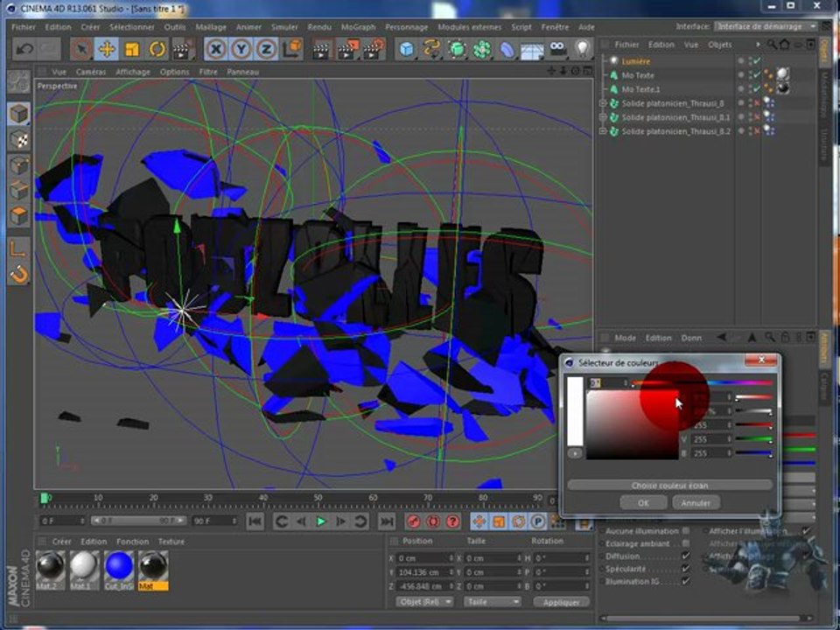Toggle X axis lock
The height and width of the screenshot is (630, 840).
coord(215,49)
